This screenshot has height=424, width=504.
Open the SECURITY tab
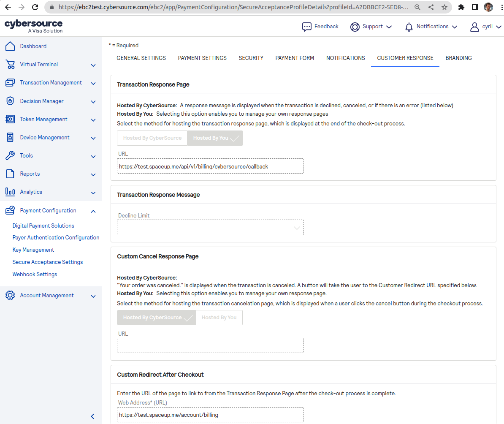(251, 58)
